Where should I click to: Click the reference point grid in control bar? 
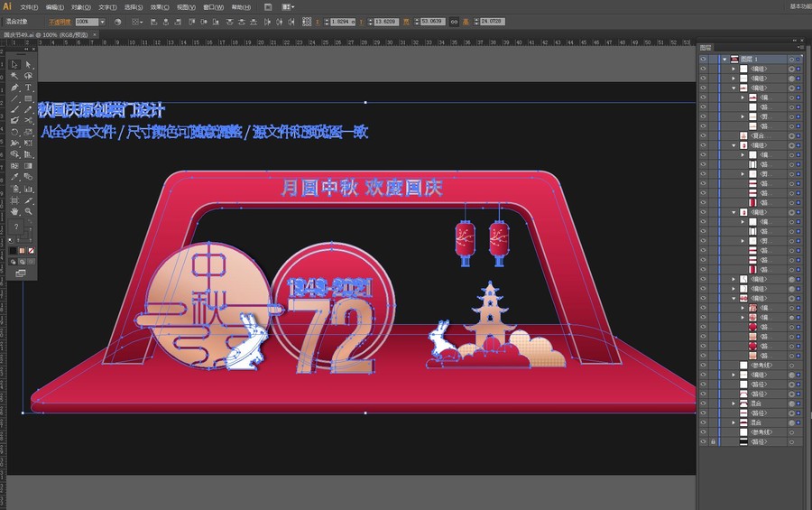click(307, 22)
